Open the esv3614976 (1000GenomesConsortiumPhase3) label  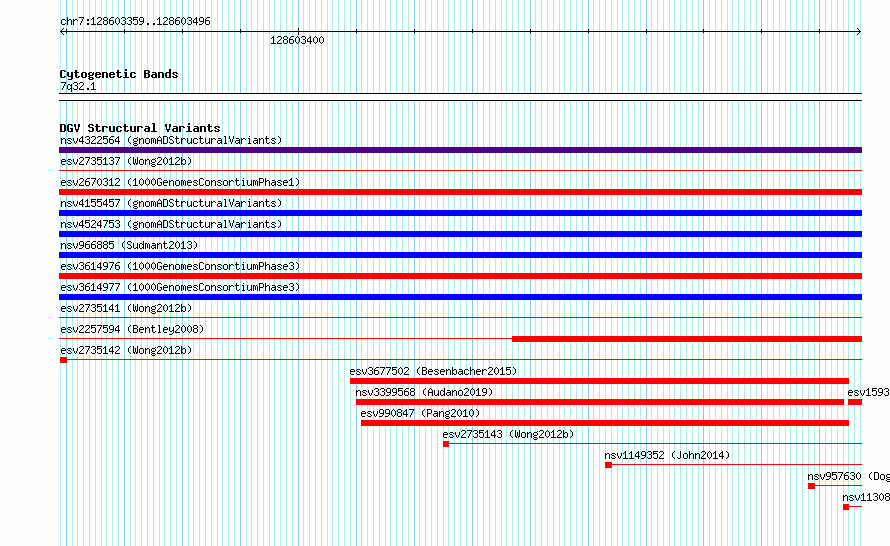[x=180, y=266]
